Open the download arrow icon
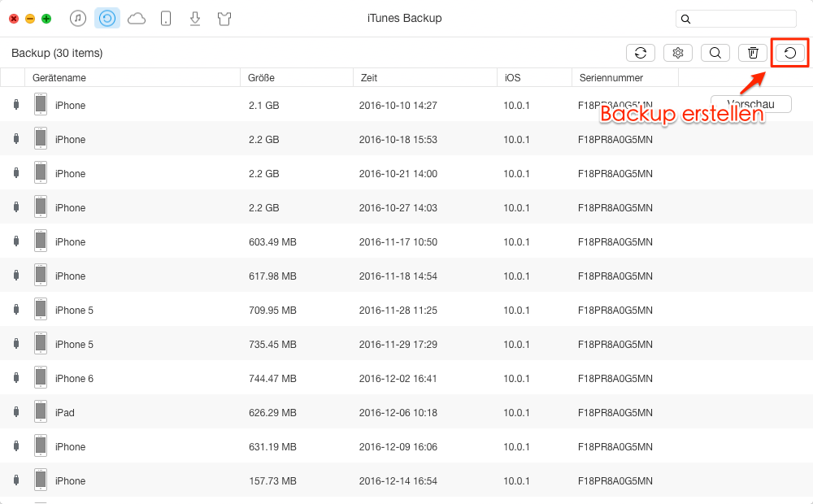 click(195, 19)
